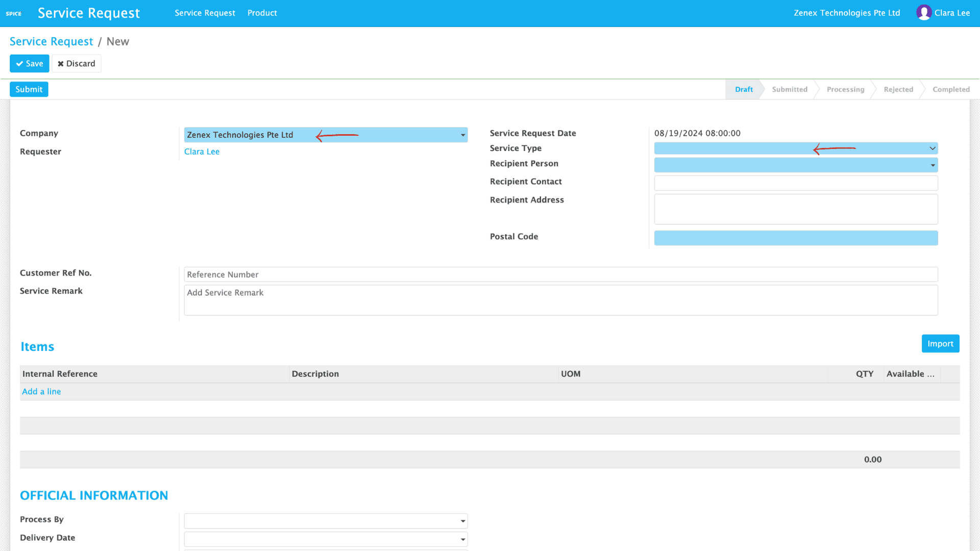Save the service request

pyautogui.click(x=29, y=63)
